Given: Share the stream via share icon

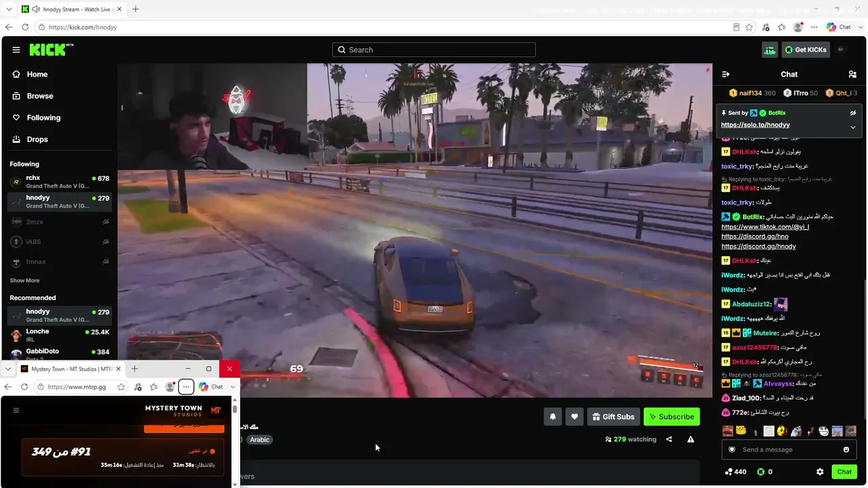Looking at the screenshot, I should (x=669, y=439).
